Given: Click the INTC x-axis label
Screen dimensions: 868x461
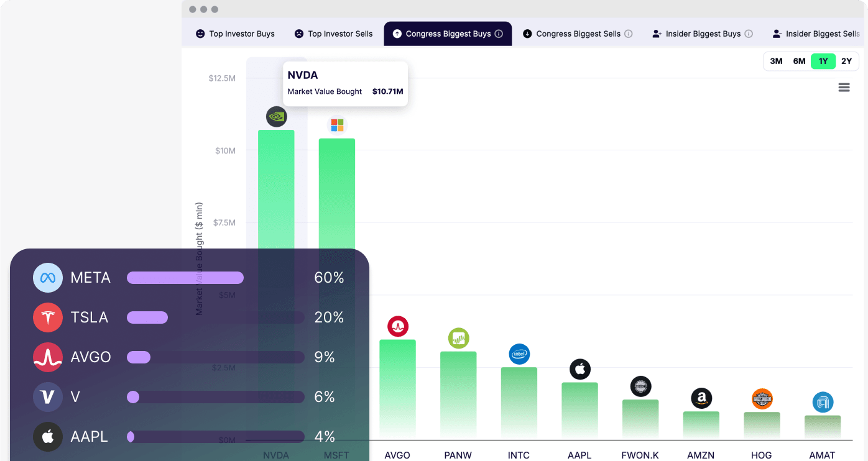Looking at the screenshot, I should pyautogui.click(x=519, y=455).
